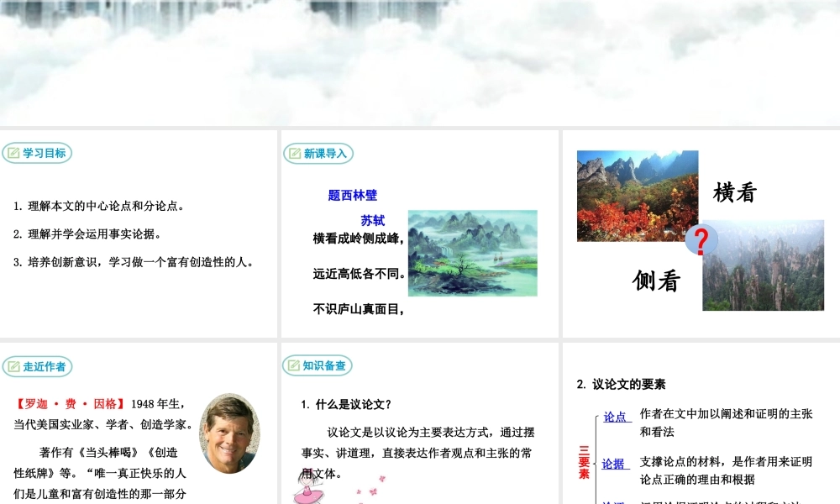Click the 横看 text label
Image resolution: width=840 pixels, height=504 pixels.
736,192
